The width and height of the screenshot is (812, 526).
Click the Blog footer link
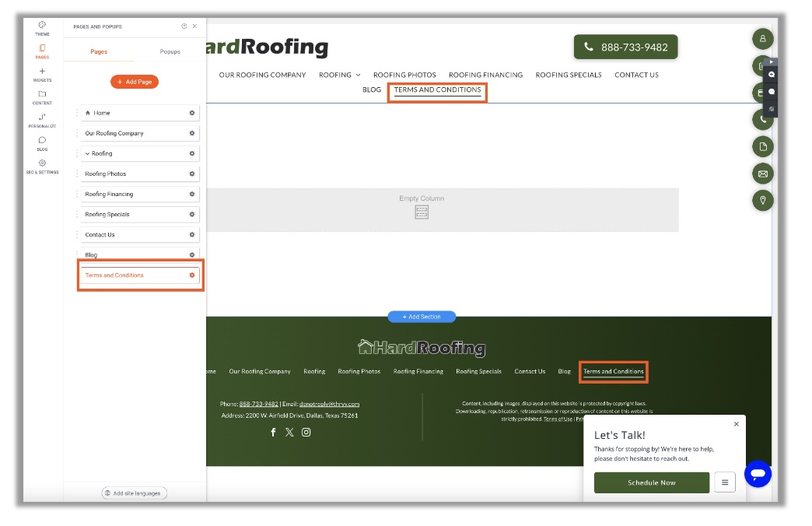(x=564, y=371)
